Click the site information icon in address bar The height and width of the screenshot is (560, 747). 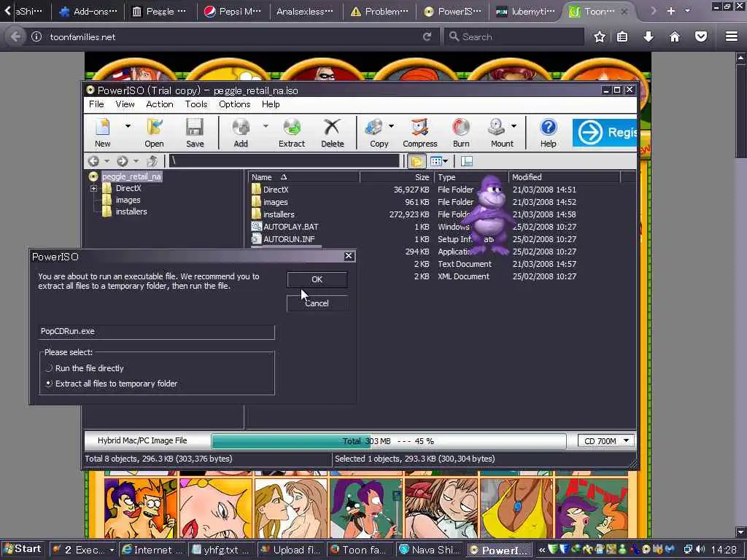(x=36, y=36)
